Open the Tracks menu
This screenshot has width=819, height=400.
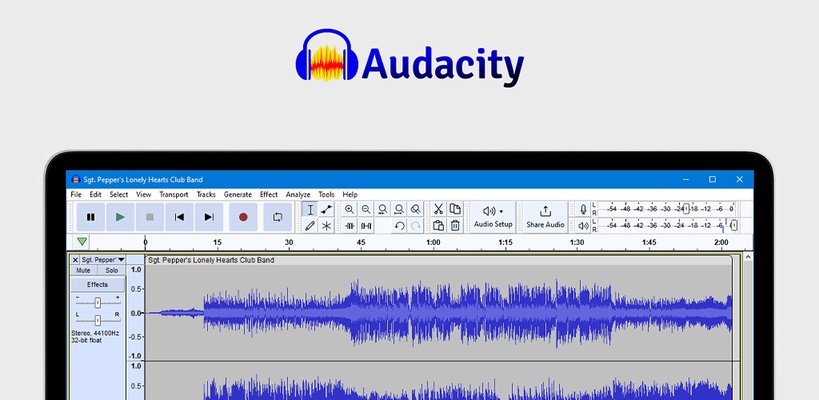click(x=206, y=194)
